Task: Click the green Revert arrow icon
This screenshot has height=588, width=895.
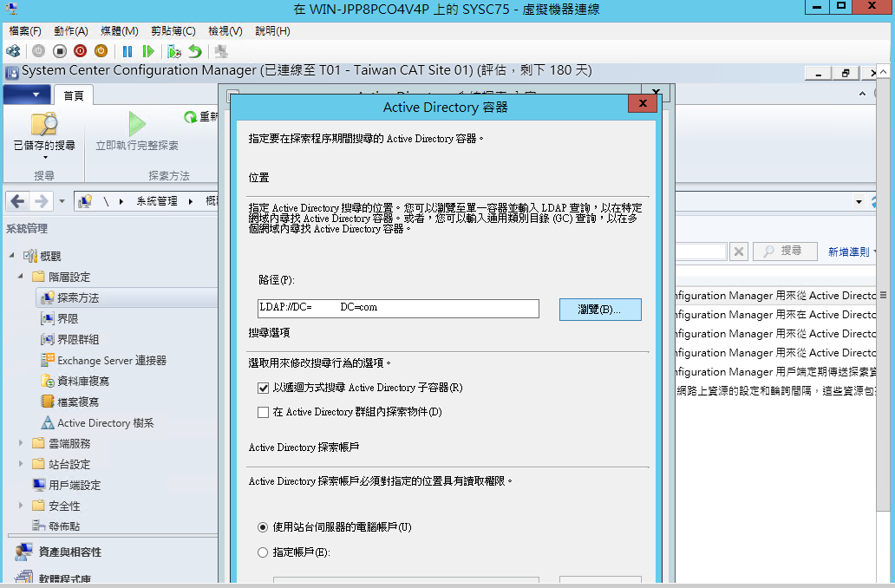Action: pos(195,51)
